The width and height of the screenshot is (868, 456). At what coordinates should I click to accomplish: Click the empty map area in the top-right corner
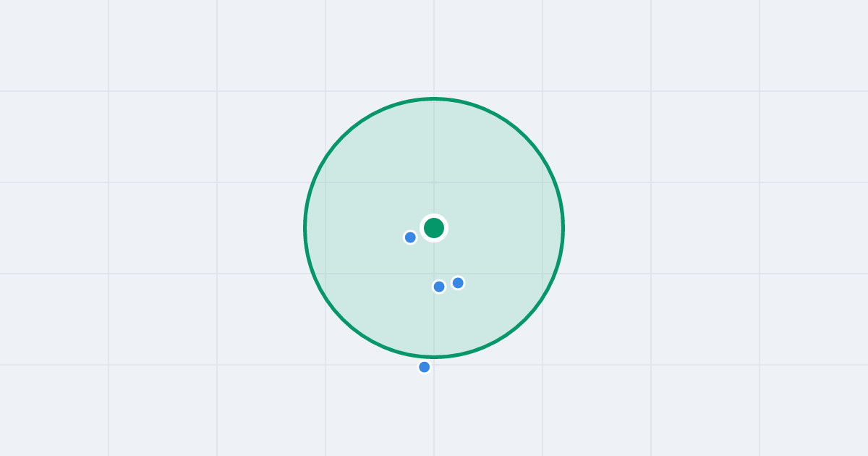(x=814, y=45)
